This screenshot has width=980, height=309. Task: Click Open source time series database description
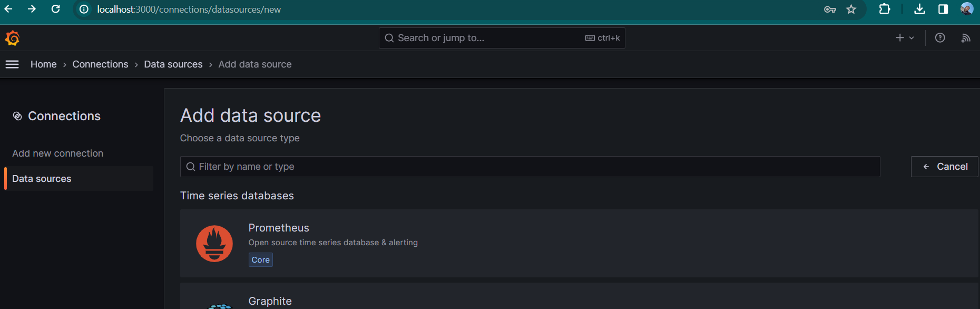point(333,243)
